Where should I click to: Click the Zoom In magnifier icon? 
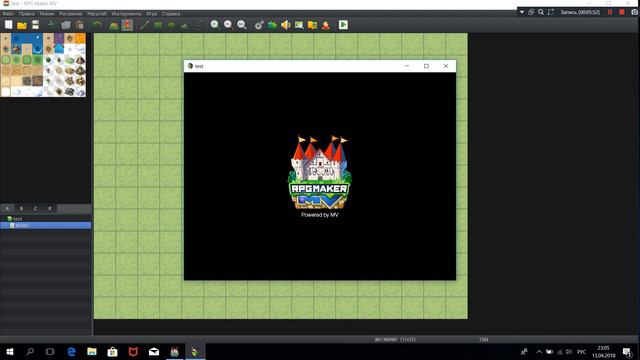215,25
